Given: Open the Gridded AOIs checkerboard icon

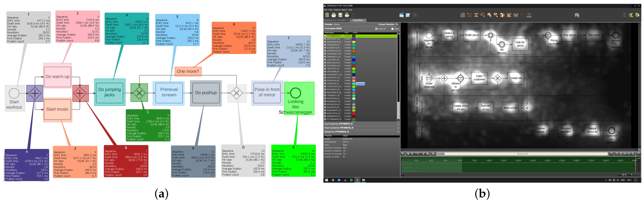Looking at the screenshot, I should click(x=502, y=15).
